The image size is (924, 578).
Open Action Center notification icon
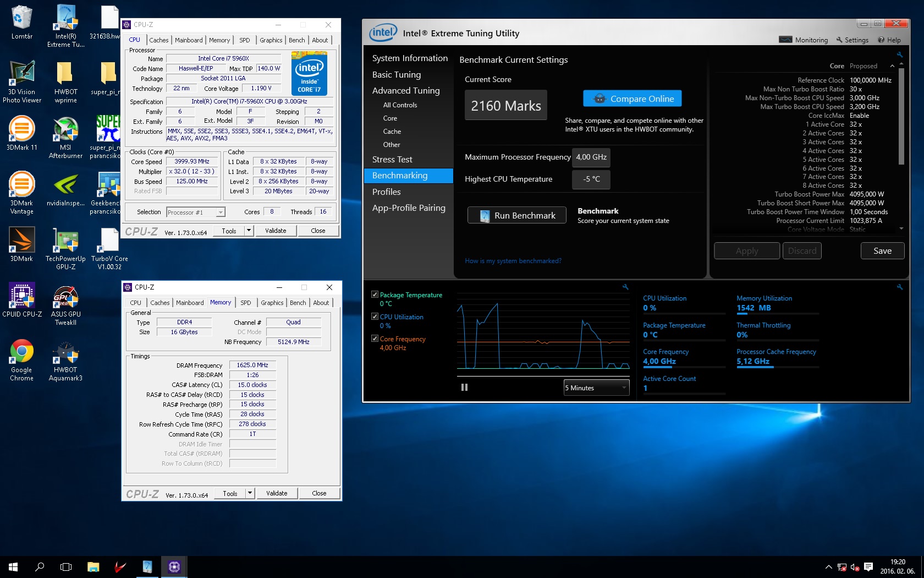(868, 566)
